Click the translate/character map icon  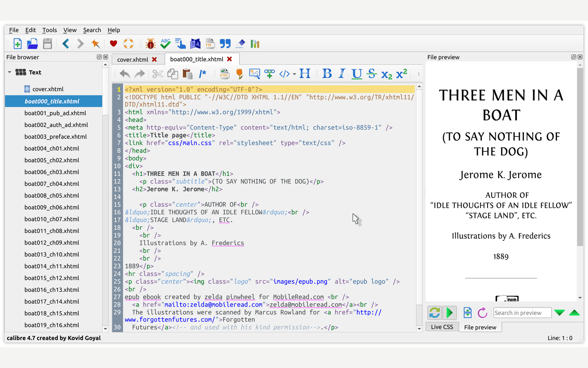pos(195,44)
